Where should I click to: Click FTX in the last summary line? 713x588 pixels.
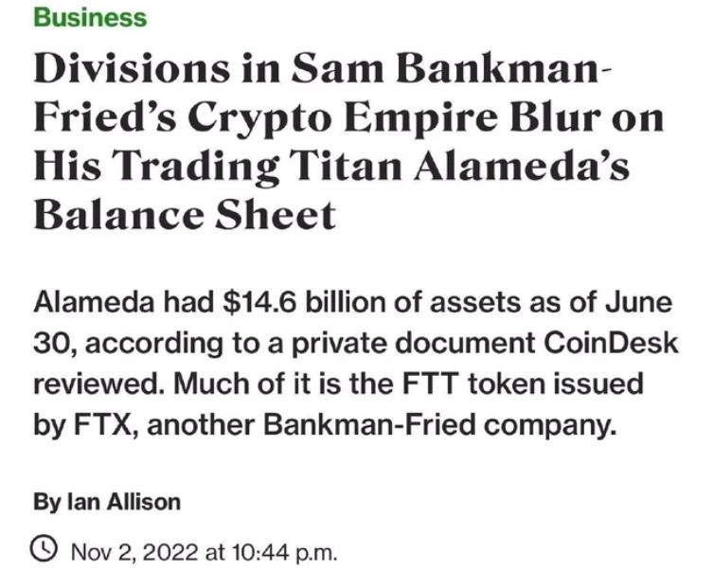105,425
